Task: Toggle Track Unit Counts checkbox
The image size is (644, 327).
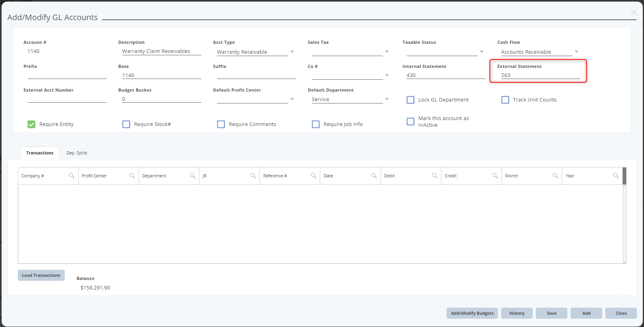Action: click(x=505, y=100)
